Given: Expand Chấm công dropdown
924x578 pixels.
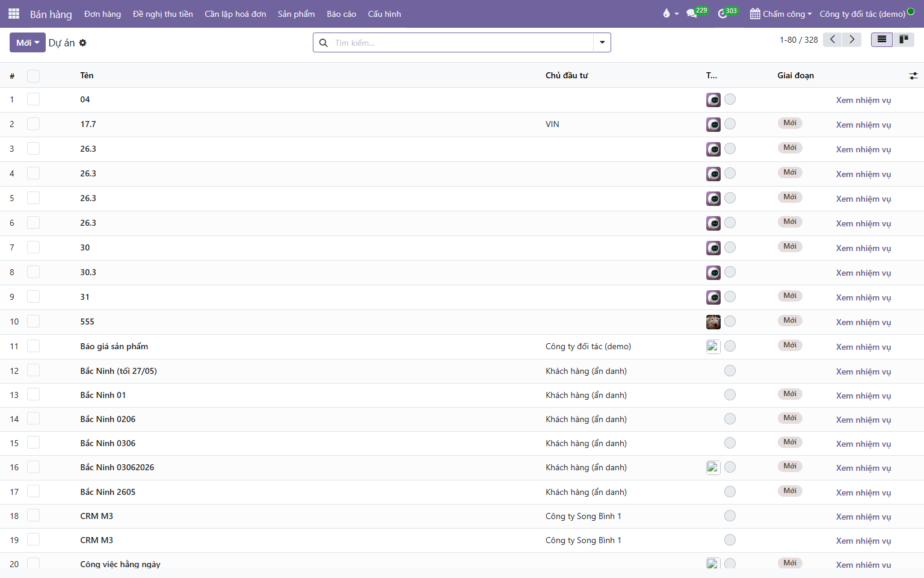Looking at the screenshot, I should click(781, 14).
